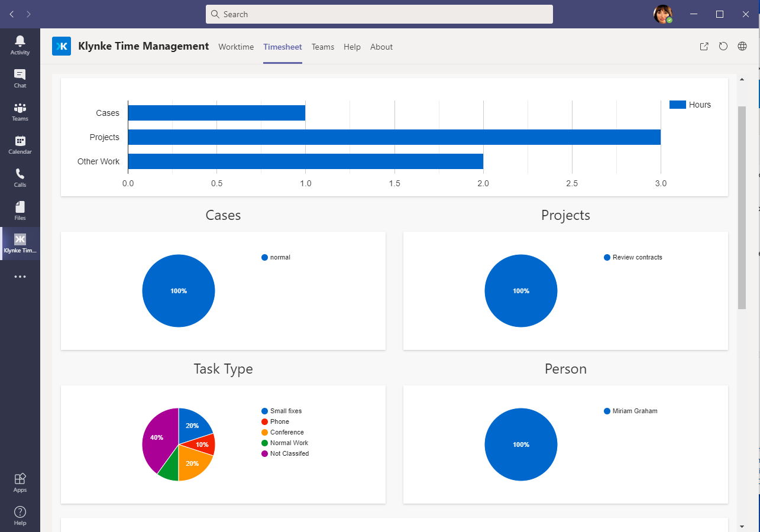
Task: Click the Conference legend entry
Action: (x=283, y=432)
